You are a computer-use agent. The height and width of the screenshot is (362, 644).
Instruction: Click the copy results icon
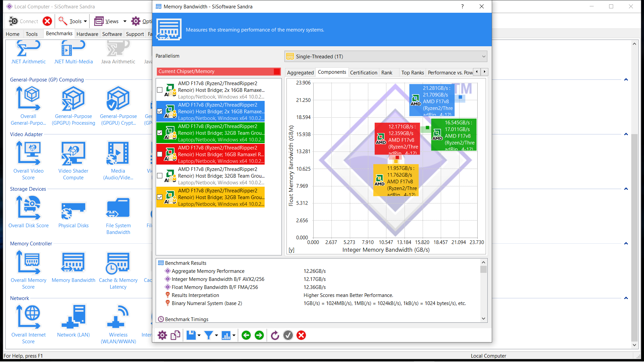point(175,335)
